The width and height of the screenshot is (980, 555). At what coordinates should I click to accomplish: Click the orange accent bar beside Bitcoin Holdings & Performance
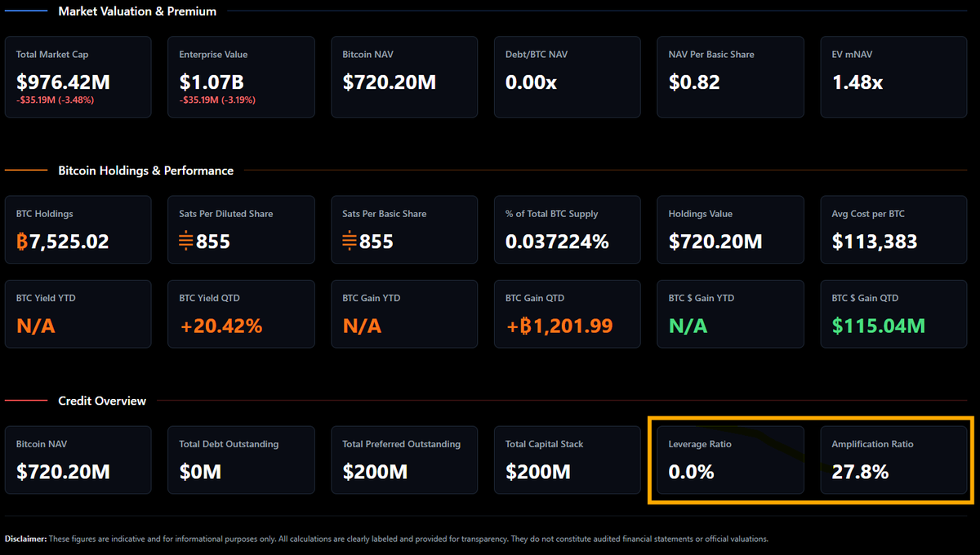[x=26, y=171]
